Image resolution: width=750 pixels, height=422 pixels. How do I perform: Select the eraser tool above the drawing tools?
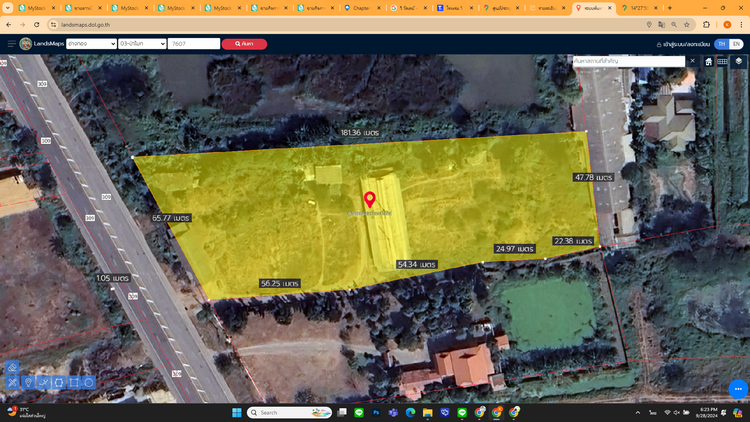pyautogui.click(x=12, y=367)
